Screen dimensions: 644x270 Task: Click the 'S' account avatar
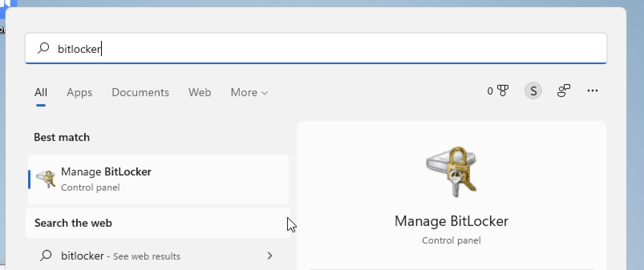tap(533, 91)
